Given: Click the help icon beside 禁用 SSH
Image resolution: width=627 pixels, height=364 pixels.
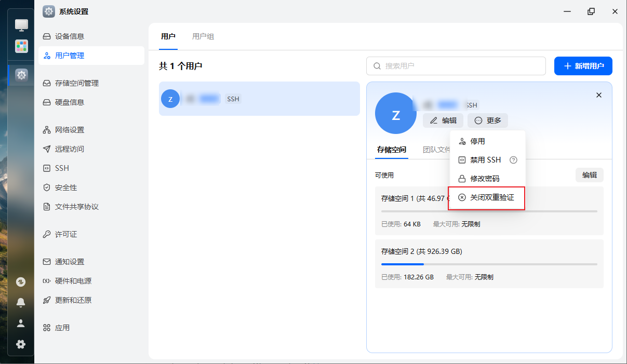Looking at the screenshot, I should [x=514, y=160].
